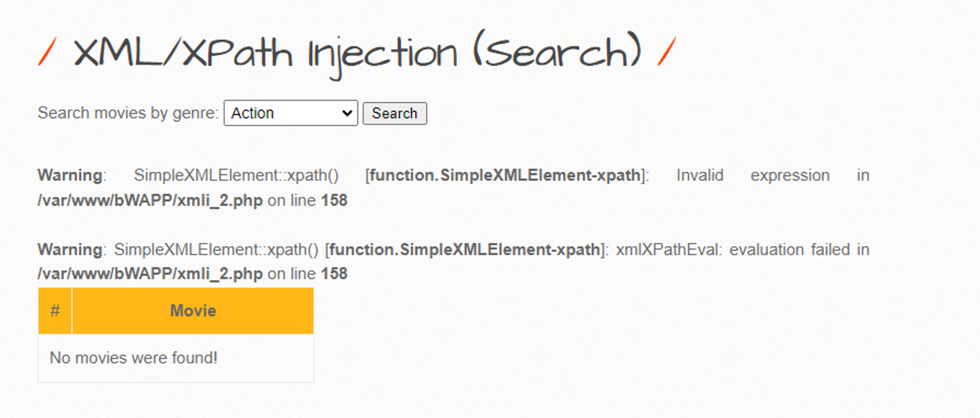Click line number 158 in first warning

click(x=334, y=200)
